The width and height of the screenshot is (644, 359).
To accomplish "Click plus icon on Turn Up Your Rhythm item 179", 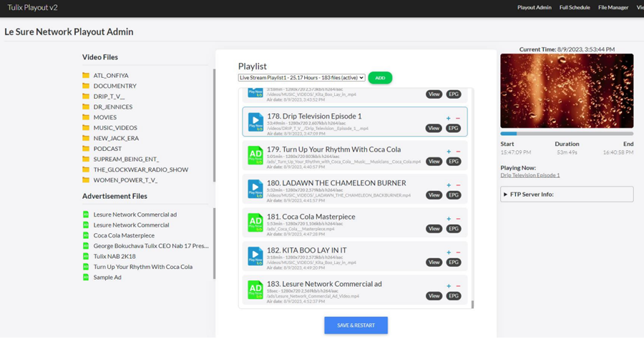I will click(x=449, y=152).
